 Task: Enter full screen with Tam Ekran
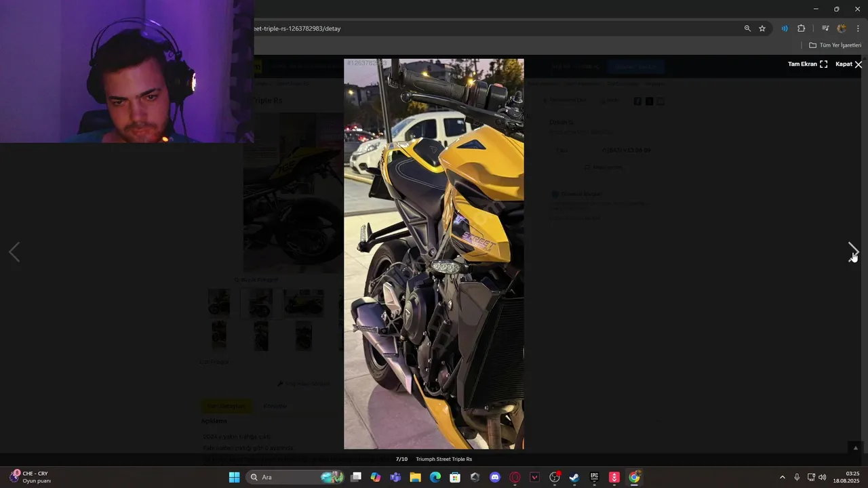[x=808, y=64]
